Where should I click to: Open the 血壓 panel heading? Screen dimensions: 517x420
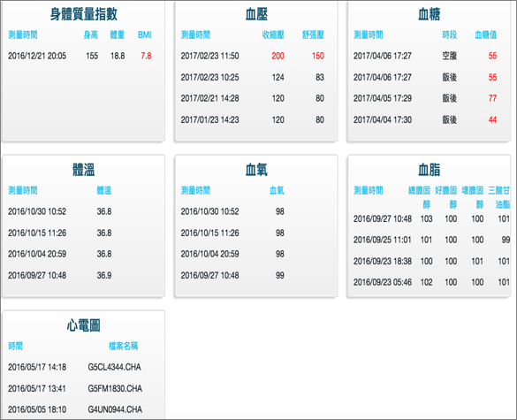(256, 14)
